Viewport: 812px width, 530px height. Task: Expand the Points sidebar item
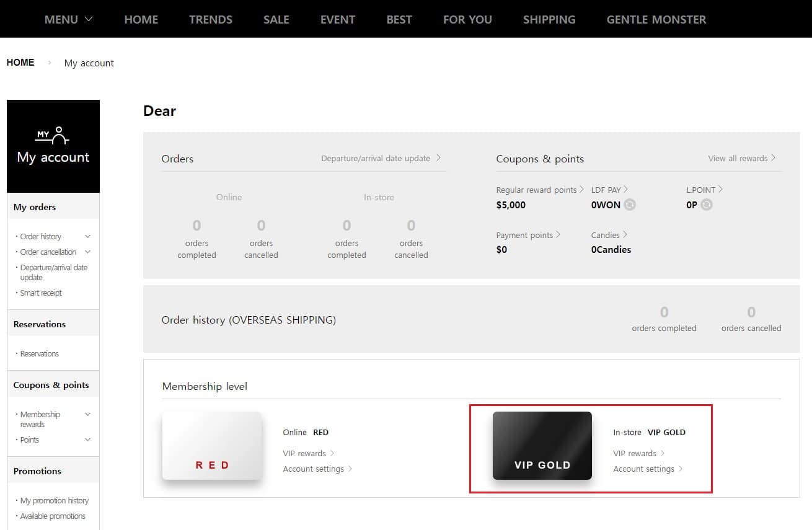coord(87,439)
